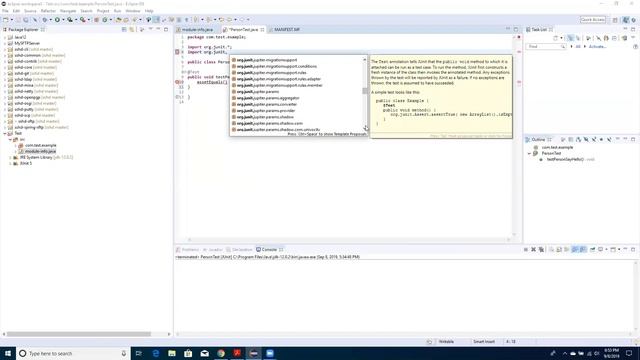Select the Console tab
Image resolution: width=640 pixels, height=360 pixels.
click(x=269, y=249)
